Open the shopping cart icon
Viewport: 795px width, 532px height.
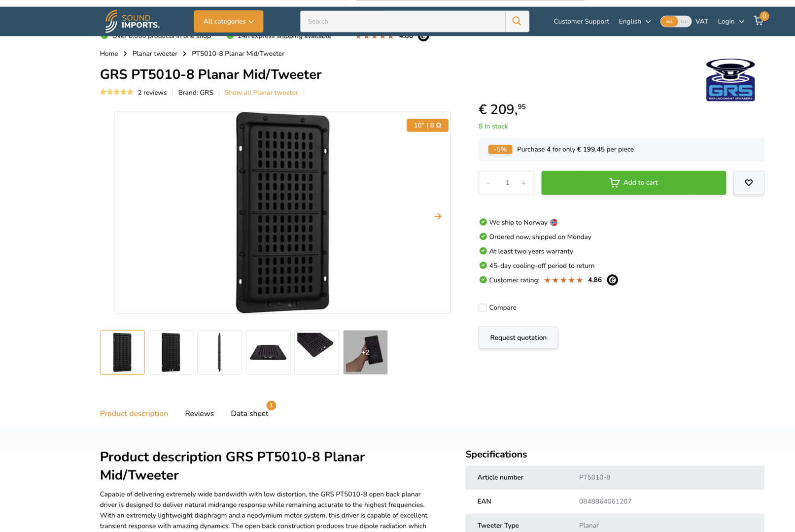759,21
